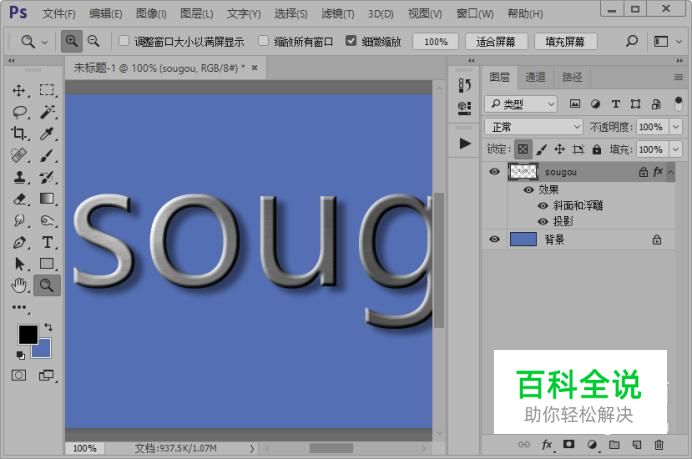Click the add layer mask icon

(569, 444)
